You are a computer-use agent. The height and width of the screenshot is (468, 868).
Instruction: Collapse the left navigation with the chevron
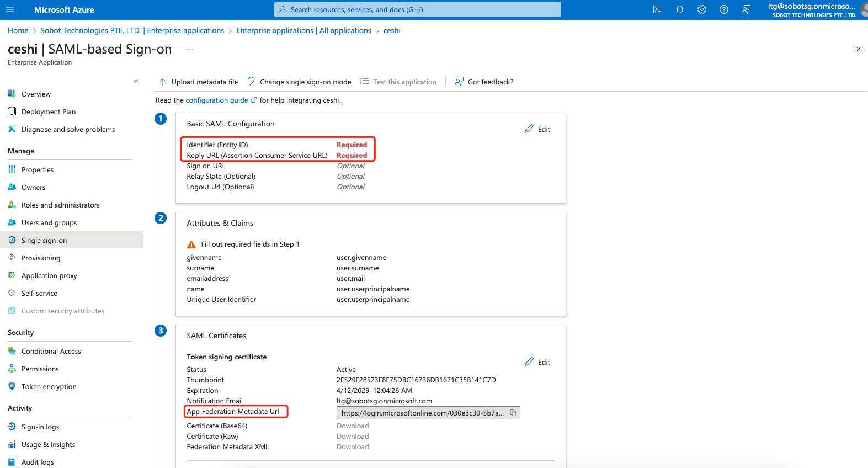click(x=136, y=82)
